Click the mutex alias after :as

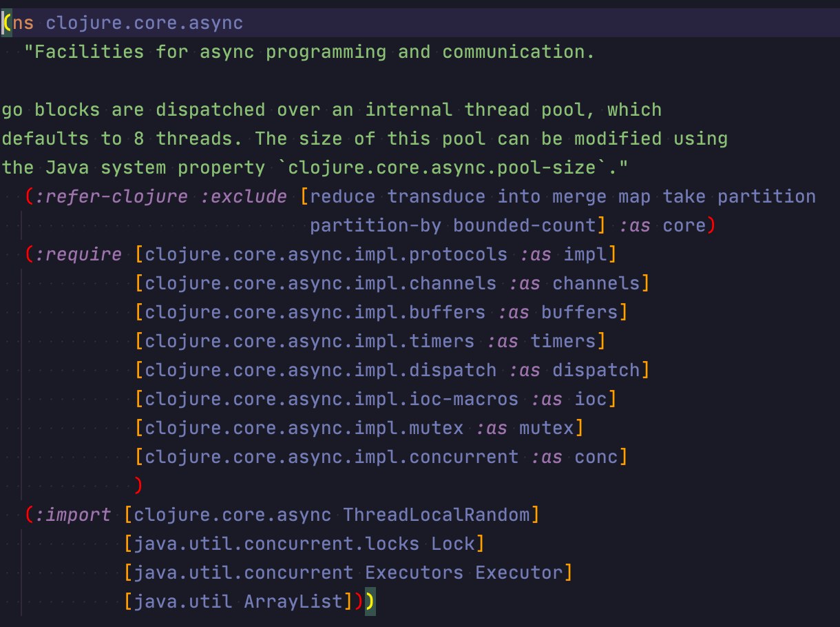tap(547, 428)
